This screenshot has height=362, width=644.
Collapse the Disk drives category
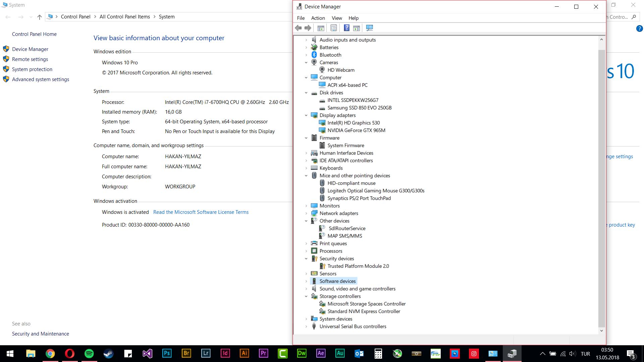[x=306, y=93]
